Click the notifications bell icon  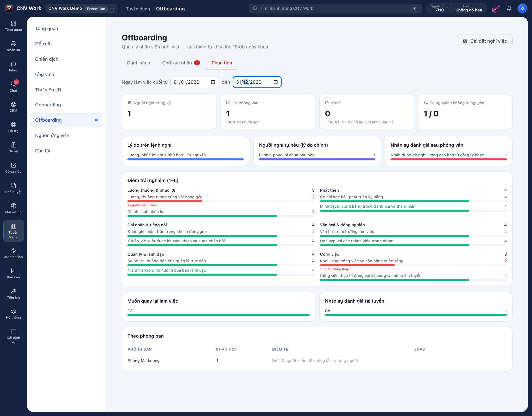[509, 8]
